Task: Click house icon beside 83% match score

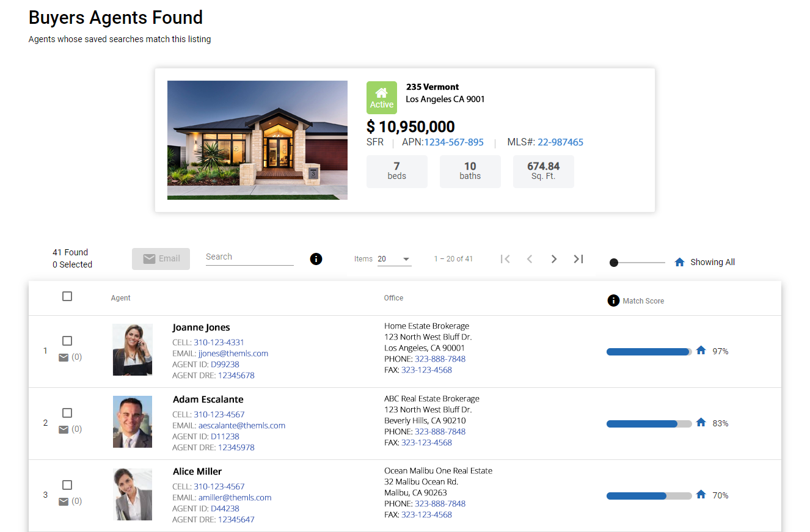Action: tap(701, 423)
